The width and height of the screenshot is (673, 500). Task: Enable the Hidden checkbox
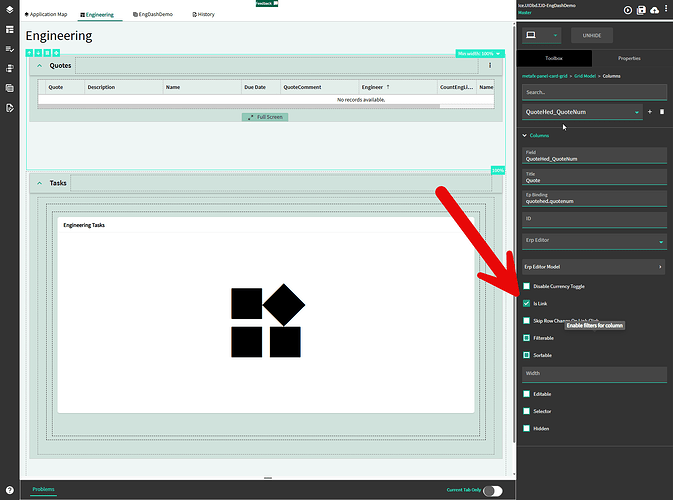(527, 428)
